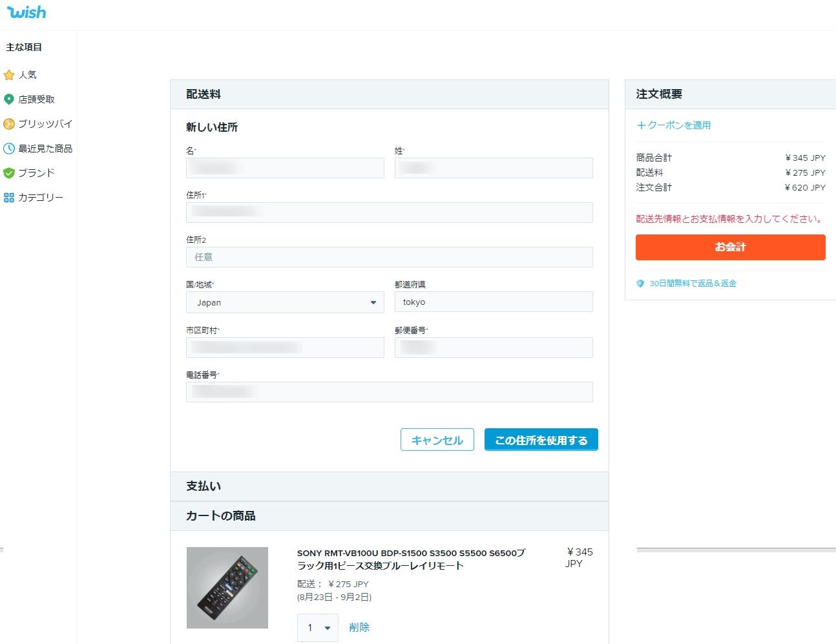Viewport: 836px width, 644px height.
Task: Open the quantity dropdown showing 1
Action: pos(318,628)
